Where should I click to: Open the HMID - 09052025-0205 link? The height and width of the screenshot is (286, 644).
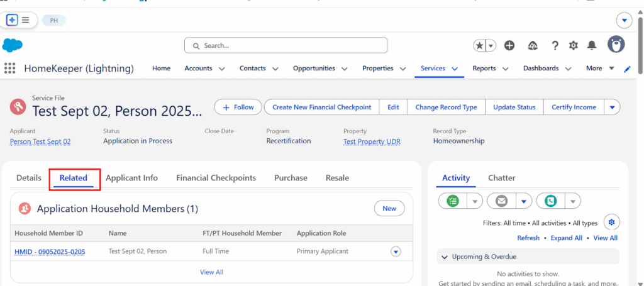tap(50, 252)
